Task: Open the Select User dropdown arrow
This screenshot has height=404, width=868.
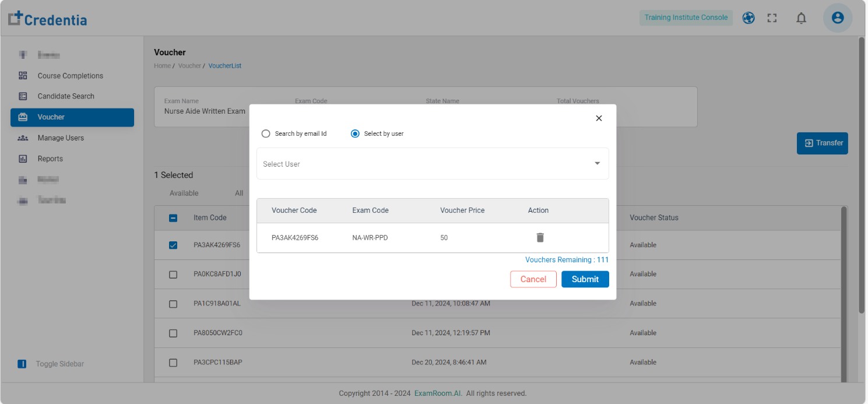Action: click(x=597, y=164)
